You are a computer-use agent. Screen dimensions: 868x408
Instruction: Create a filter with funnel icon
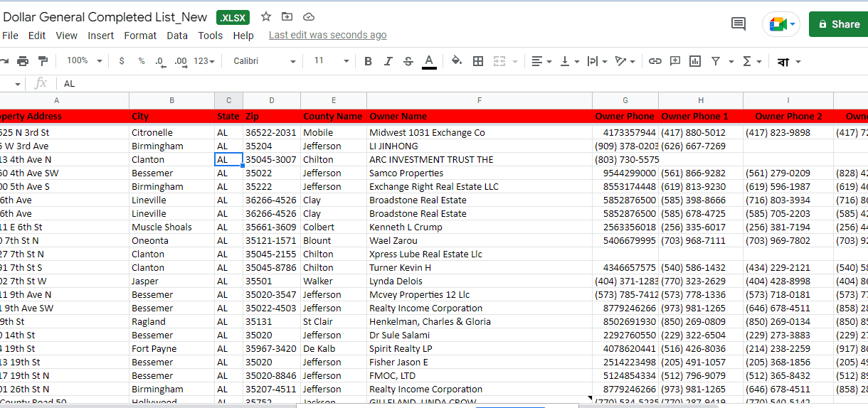(x=716, y=61)
